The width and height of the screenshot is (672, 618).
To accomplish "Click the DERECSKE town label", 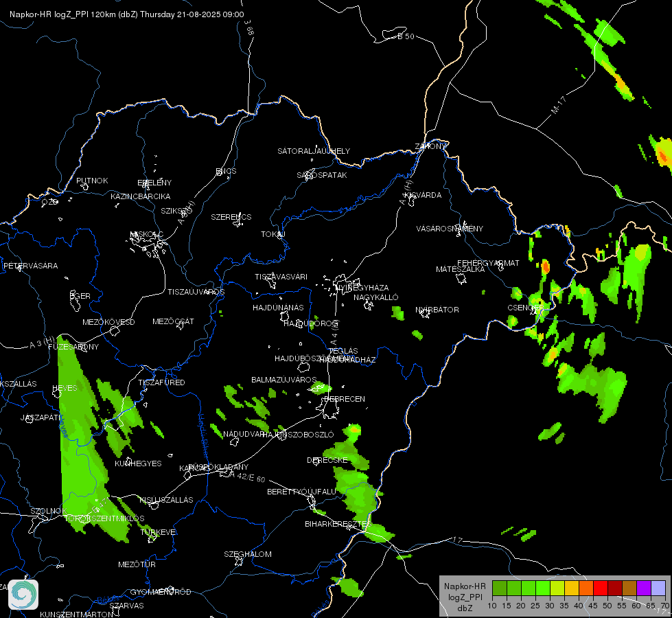I will [x=327, y=460].
